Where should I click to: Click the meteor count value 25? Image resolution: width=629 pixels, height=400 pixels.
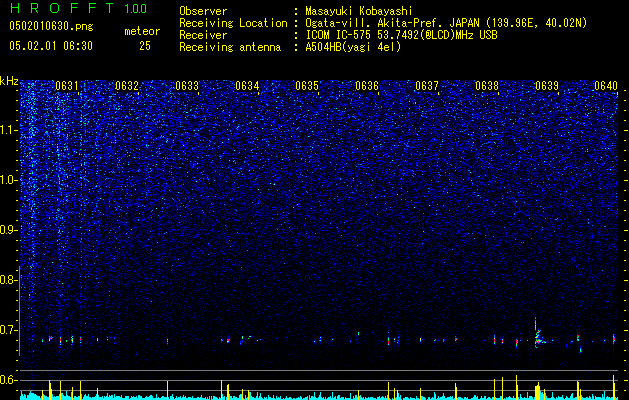[x=145, y=46]
